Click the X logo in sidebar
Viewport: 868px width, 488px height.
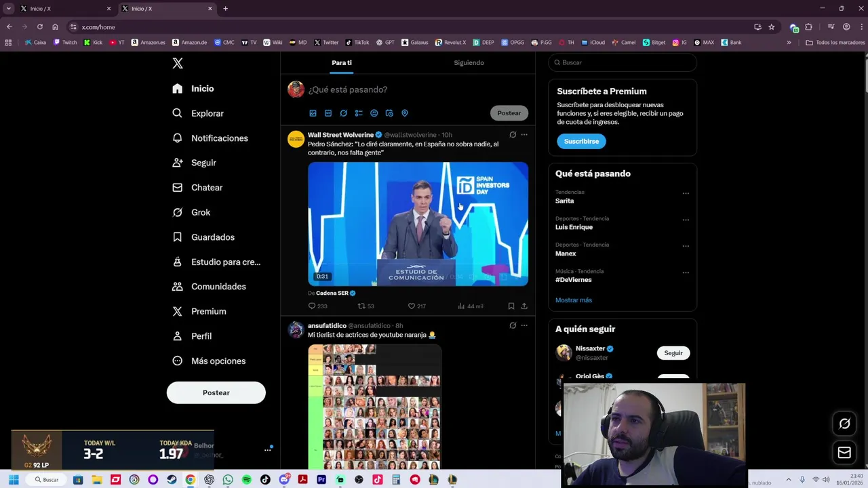178,63
